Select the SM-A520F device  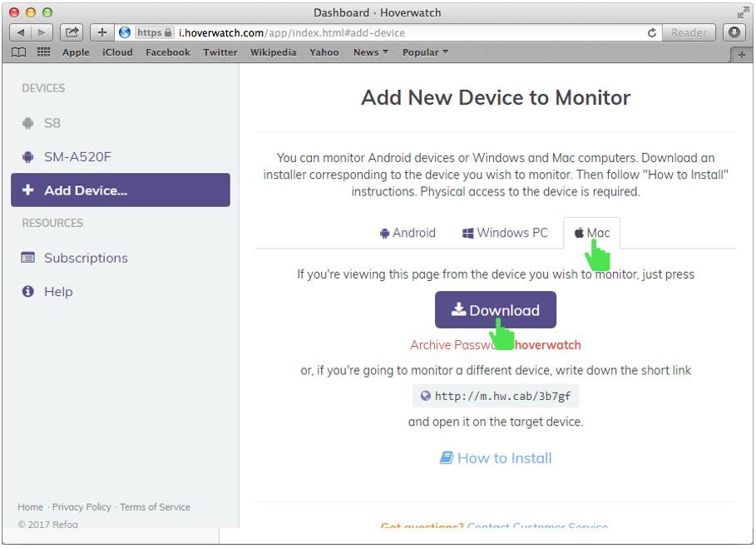point(120,156)
